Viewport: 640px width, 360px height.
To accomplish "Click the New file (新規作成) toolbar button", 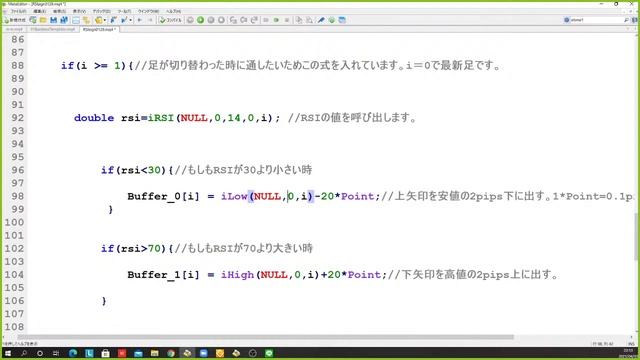I will click(15, 20).
